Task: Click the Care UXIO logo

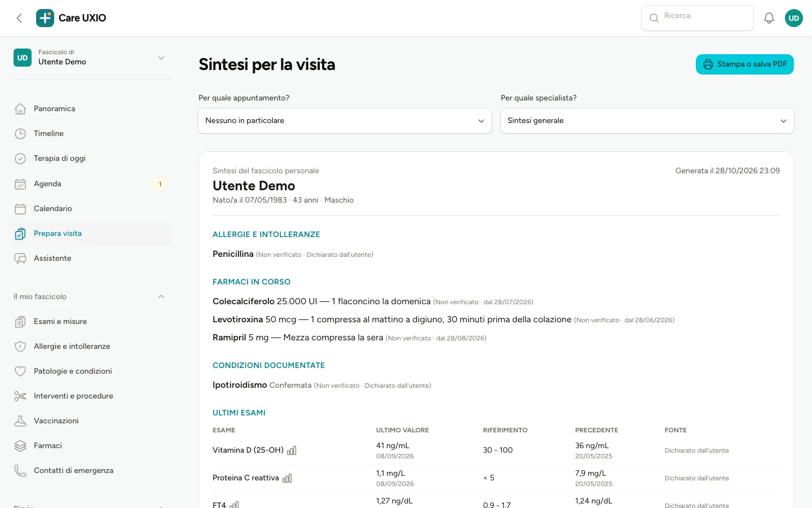Action: (71, 18)
